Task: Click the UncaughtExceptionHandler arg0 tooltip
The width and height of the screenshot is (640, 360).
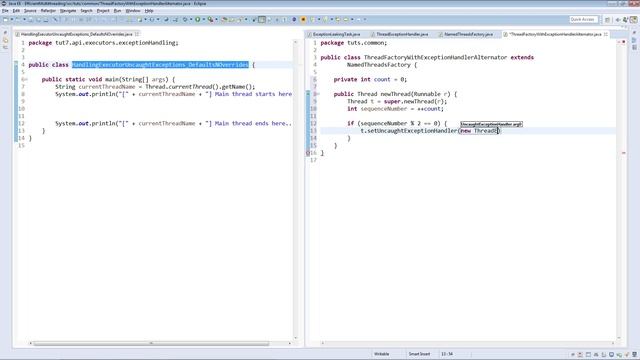Action: tap(491, 124)
